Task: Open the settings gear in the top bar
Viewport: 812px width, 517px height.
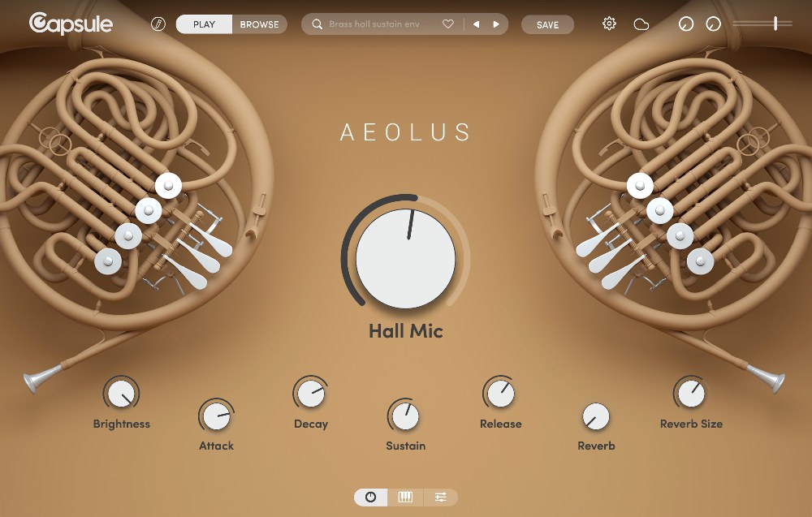Action: point(609,24)
